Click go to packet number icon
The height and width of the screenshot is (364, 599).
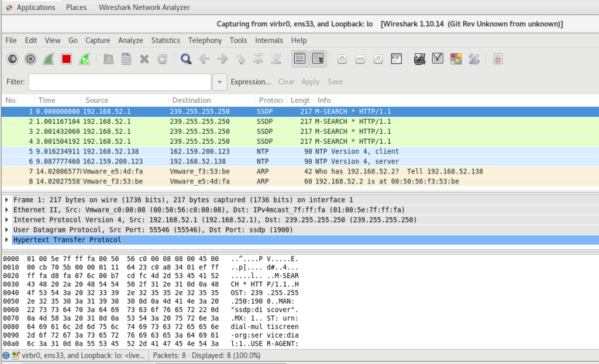tap(240, 59)
